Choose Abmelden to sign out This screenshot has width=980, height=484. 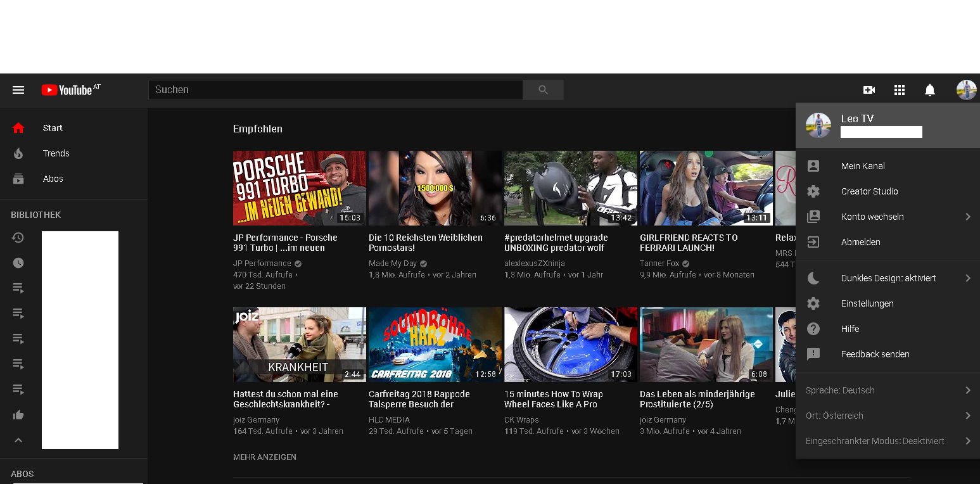(x=860, y=242)
